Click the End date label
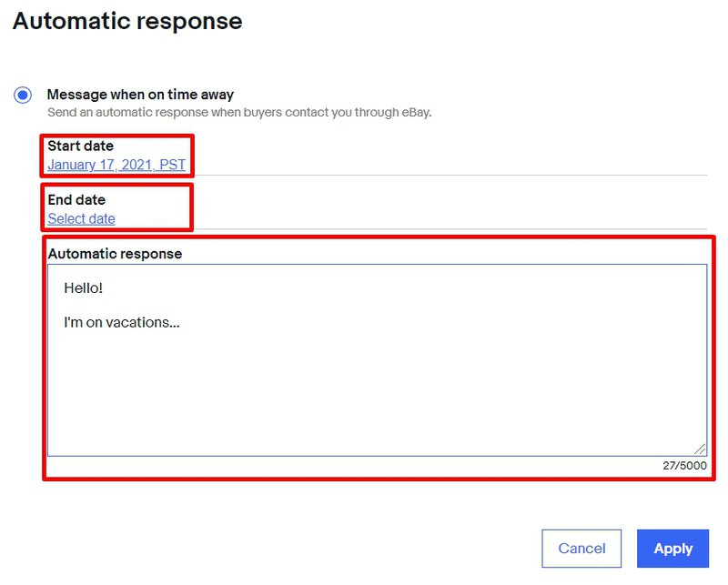 click(x=76, y=199)
